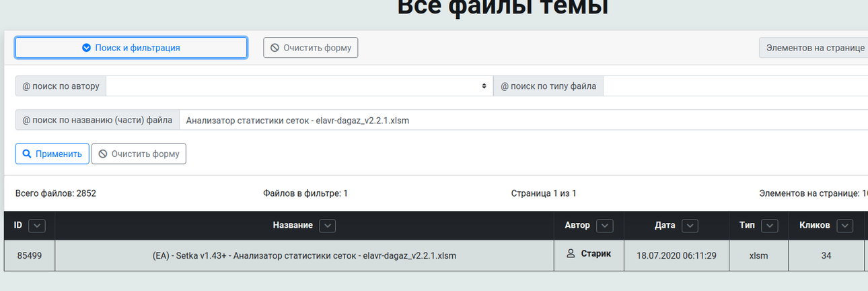Open the 'Кликов' column sort dropdown

click(x=845, y=226)
